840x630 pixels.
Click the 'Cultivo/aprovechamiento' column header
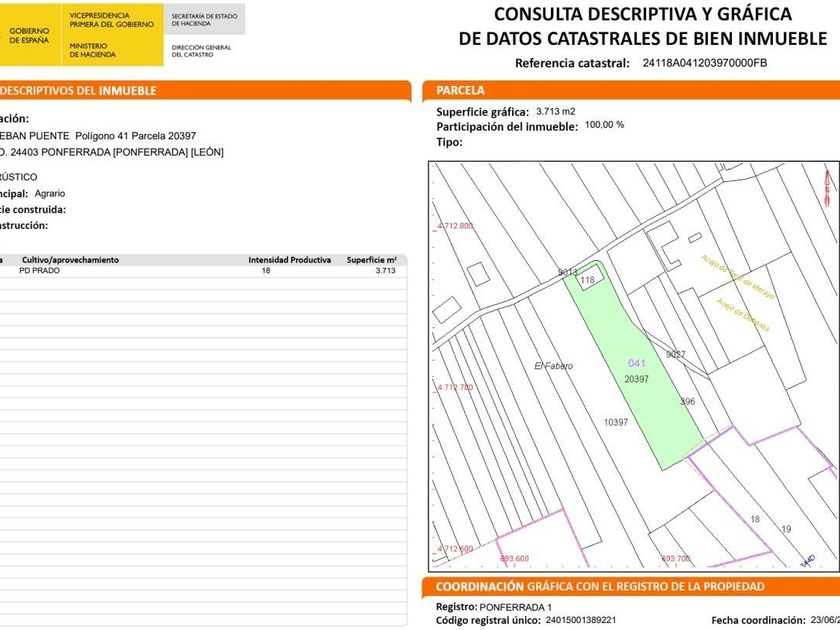coord(70,260)
